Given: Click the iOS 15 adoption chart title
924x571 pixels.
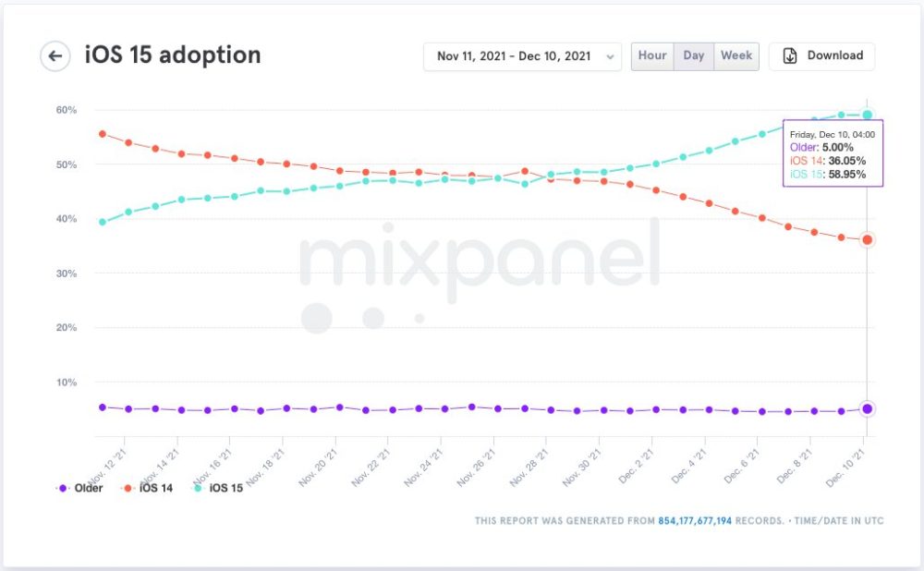Looking at the screenshot, I should [x=173, y=55].
